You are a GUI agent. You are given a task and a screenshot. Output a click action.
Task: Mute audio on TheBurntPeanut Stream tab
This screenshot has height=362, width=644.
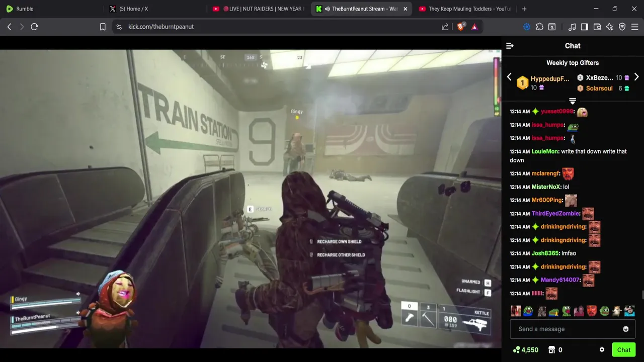click(328, 9)
